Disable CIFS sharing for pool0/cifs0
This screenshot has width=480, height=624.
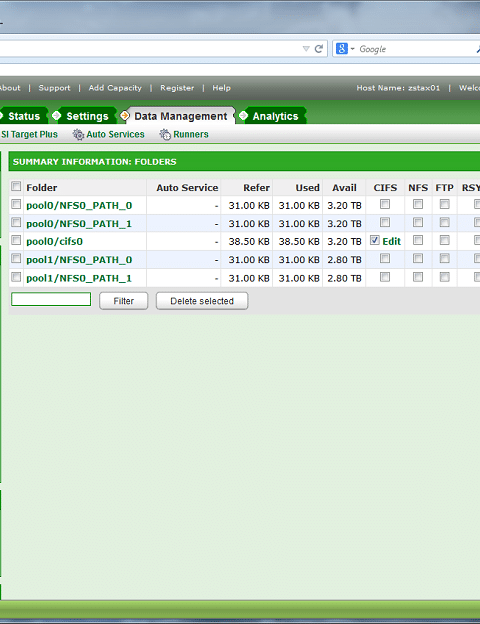375,240
